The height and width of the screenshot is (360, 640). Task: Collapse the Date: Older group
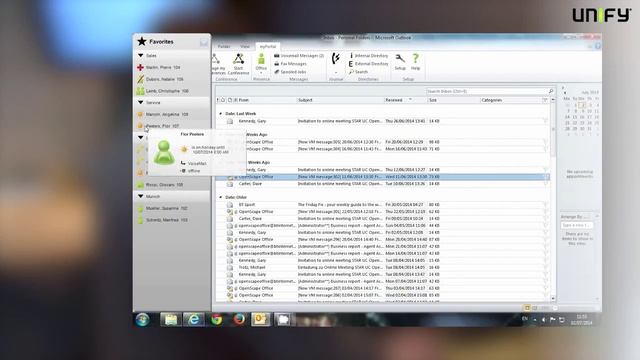click(221, 197)
